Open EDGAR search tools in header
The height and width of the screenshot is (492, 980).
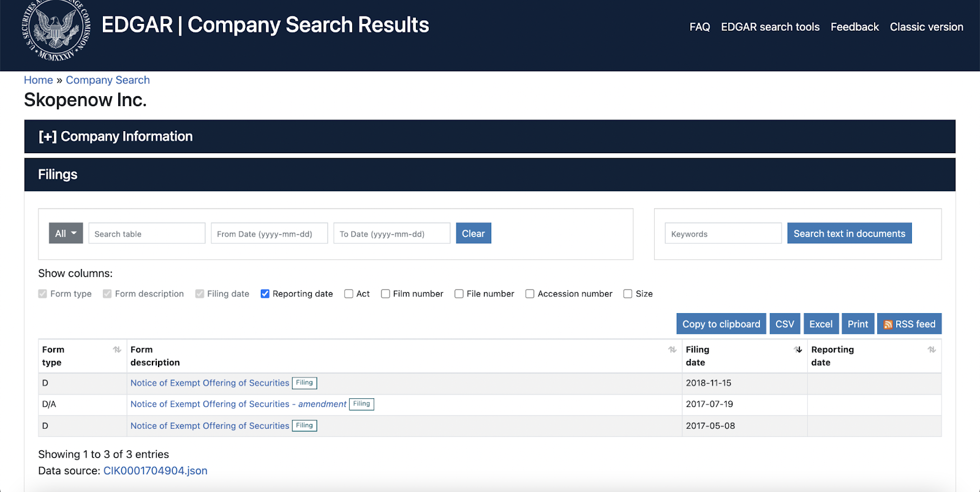pos(770,27)
